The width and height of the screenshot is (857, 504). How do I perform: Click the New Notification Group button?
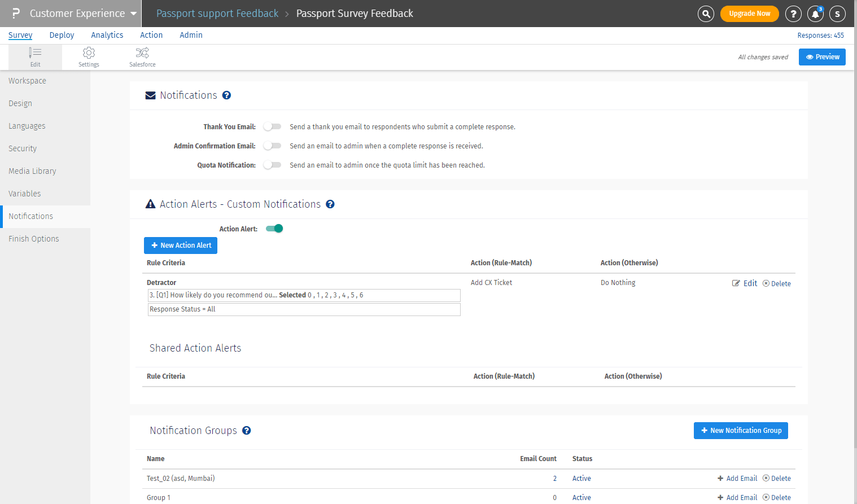coord(741,431)
